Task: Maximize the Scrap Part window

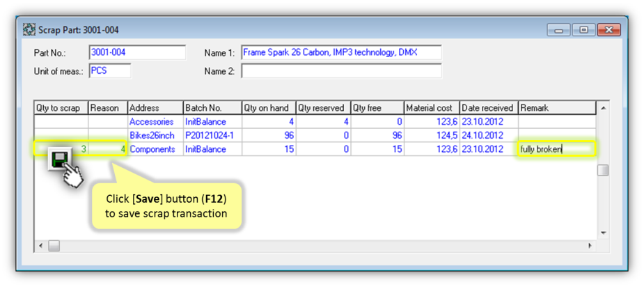Action: (x=583, y=31)
